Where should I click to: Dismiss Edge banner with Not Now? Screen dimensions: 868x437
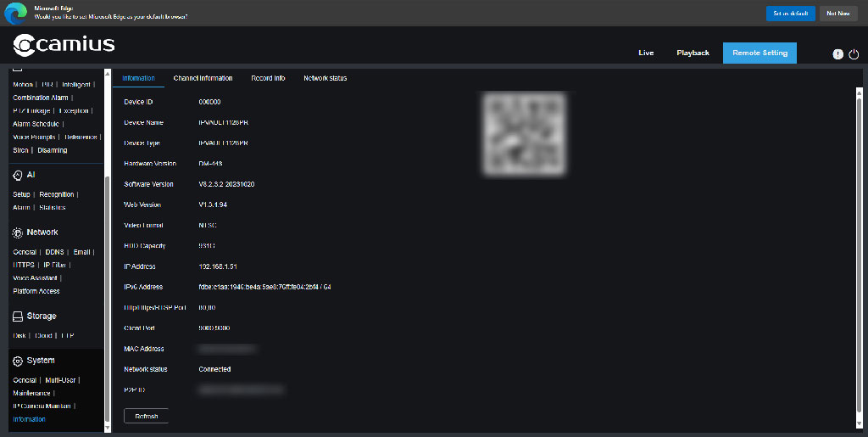pyautogui.click(x=838, y=14)
